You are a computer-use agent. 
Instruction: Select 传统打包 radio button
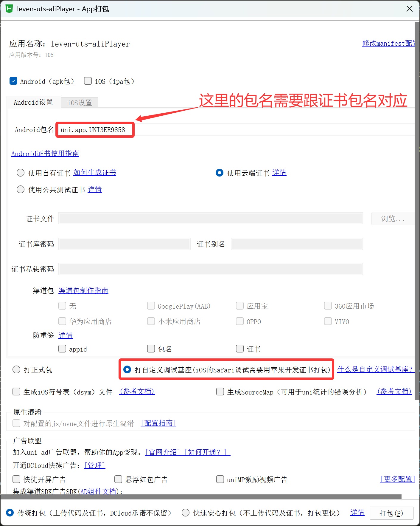click(10, 513)
